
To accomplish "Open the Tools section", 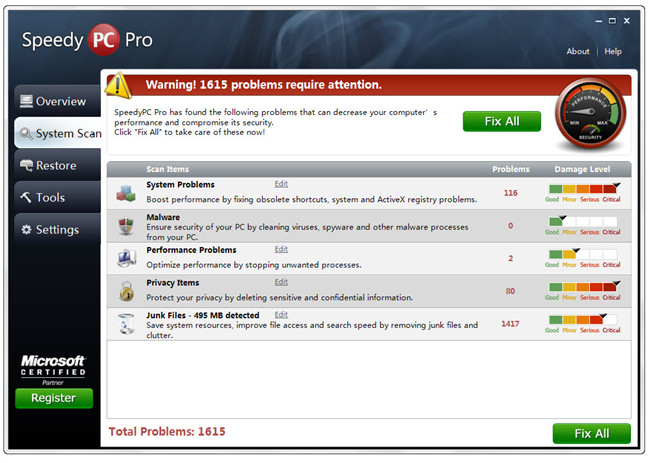I will click(x=58, y=197).
